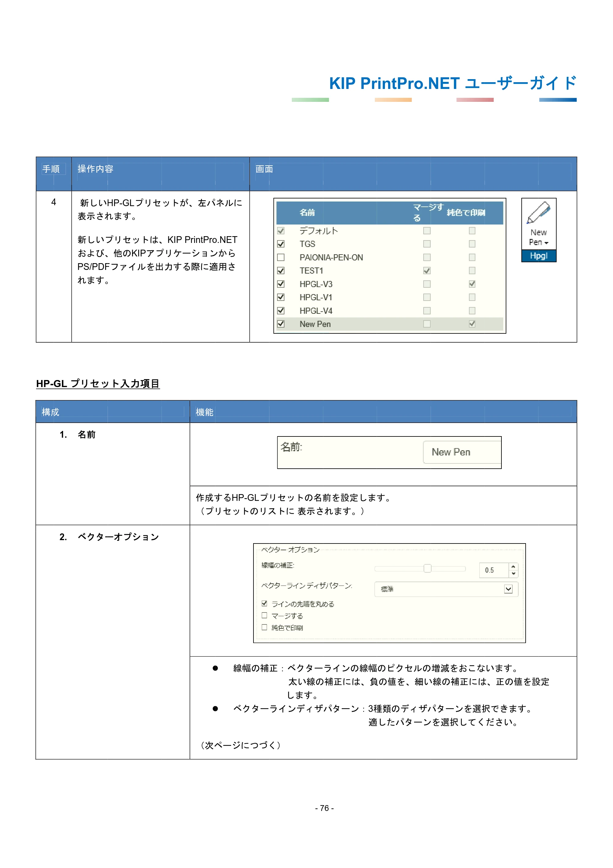Image resolution: width=613 pixels, height=868 pixels.
Task: Click the New Pen row name in list
Action: pyautogui.click(x=315, y=324)
